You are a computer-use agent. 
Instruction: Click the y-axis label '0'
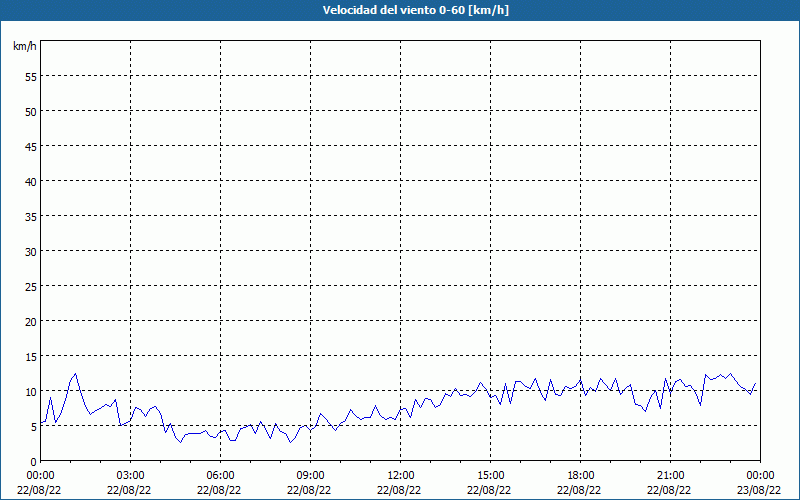point(34,462)
